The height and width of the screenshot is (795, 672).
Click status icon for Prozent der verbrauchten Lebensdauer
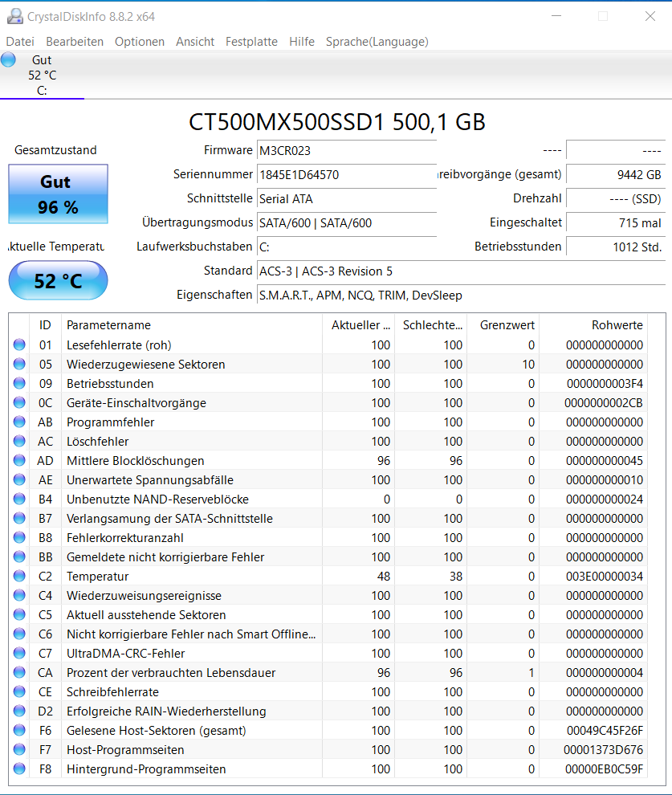point(19,672)
